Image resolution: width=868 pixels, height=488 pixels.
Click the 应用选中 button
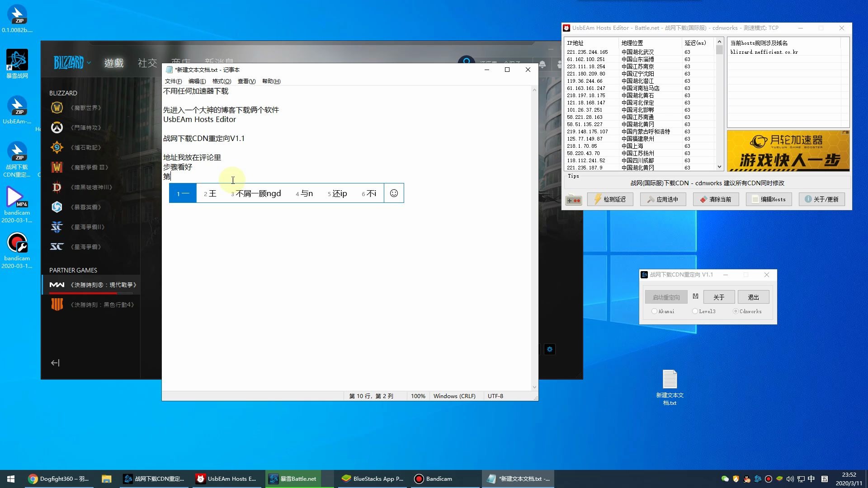(x=663, y=199)
